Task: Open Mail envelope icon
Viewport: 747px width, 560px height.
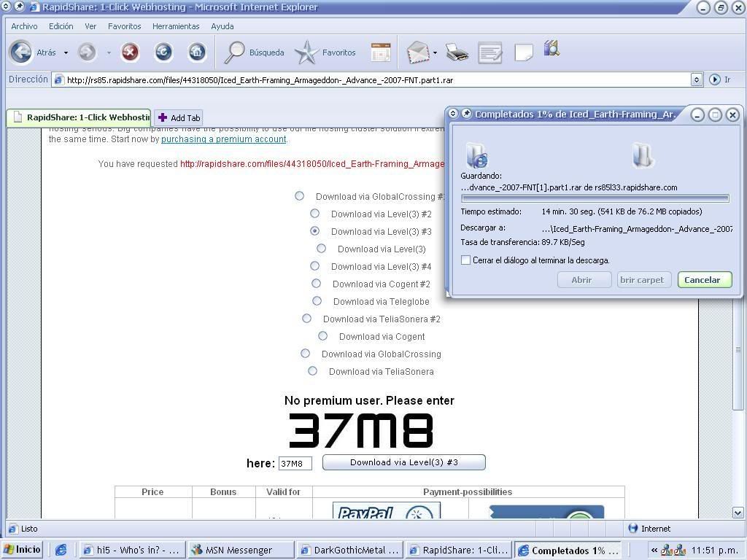Action: (x=418, y=52)
